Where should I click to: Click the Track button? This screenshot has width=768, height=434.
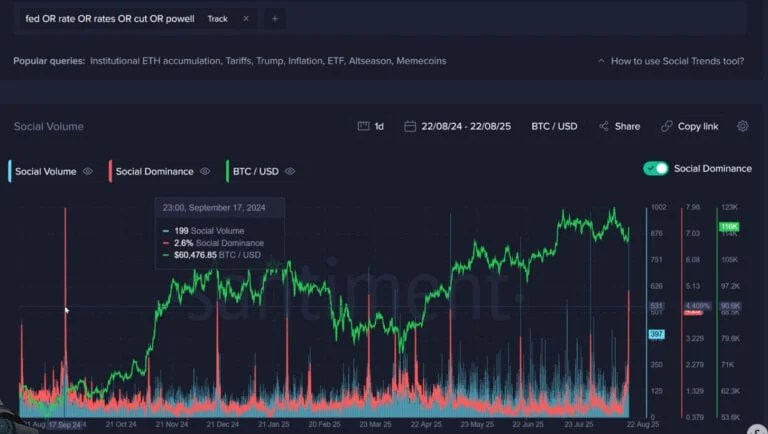(x=217, y=19)
